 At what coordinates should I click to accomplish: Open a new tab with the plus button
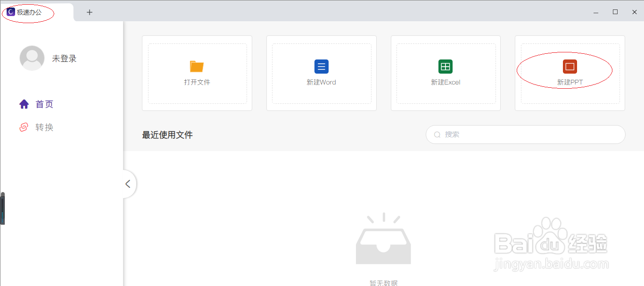89,12
